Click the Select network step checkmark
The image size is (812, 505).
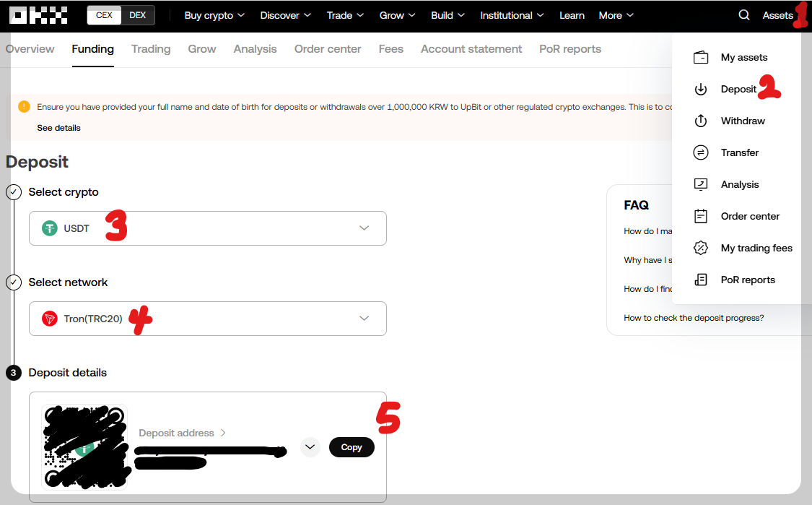tap(14, 282)
